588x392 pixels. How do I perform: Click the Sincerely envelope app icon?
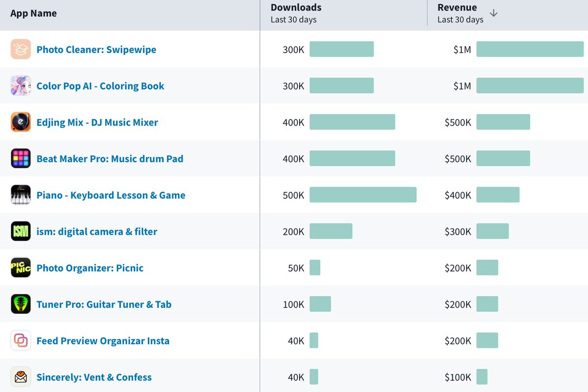pos(21,377)
